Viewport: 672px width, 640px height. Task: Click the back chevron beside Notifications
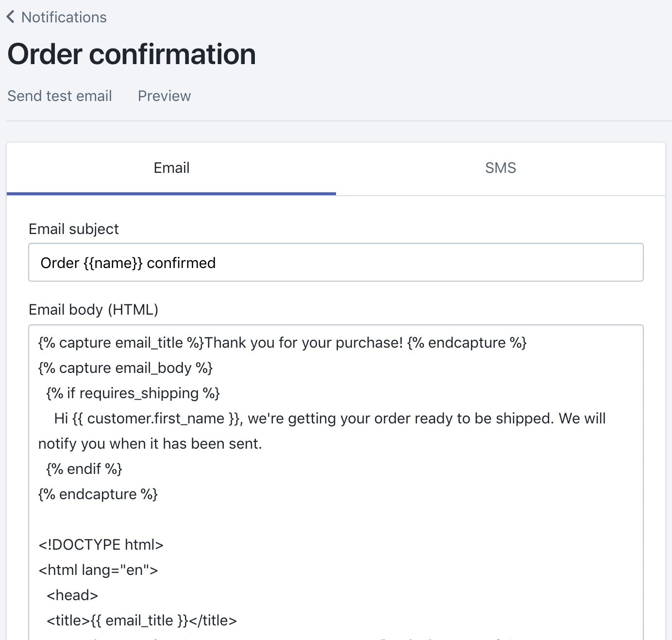pyautogui.click(x=11, y=17)
